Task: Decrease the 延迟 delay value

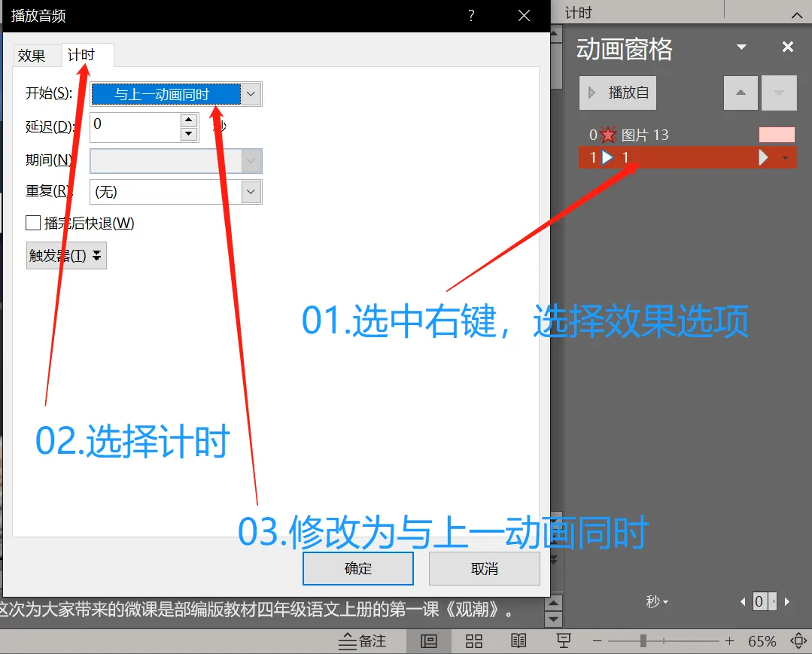Action: click(x=189, y=134)
